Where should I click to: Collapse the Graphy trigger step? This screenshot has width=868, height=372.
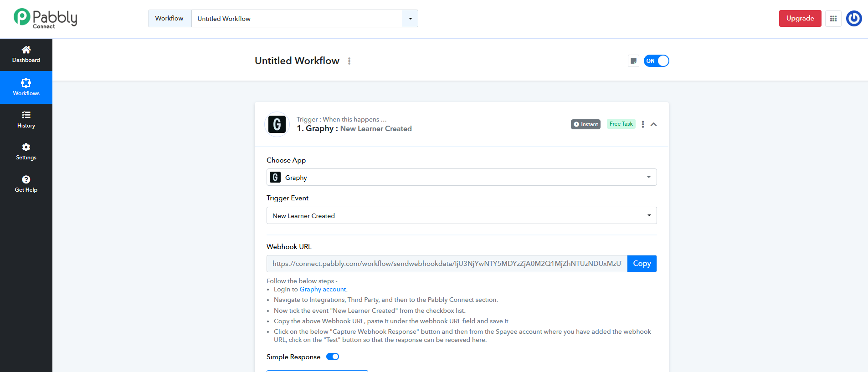653,124
